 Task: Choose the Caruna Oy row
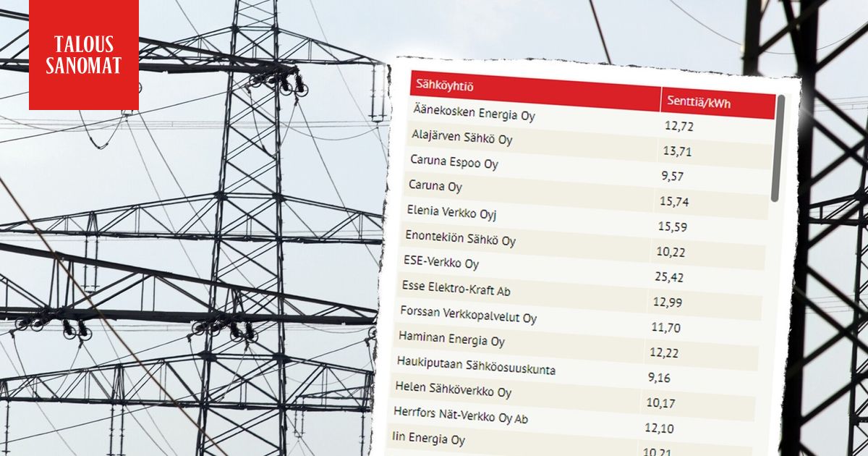pyautogui.click(x=435, y=186)
